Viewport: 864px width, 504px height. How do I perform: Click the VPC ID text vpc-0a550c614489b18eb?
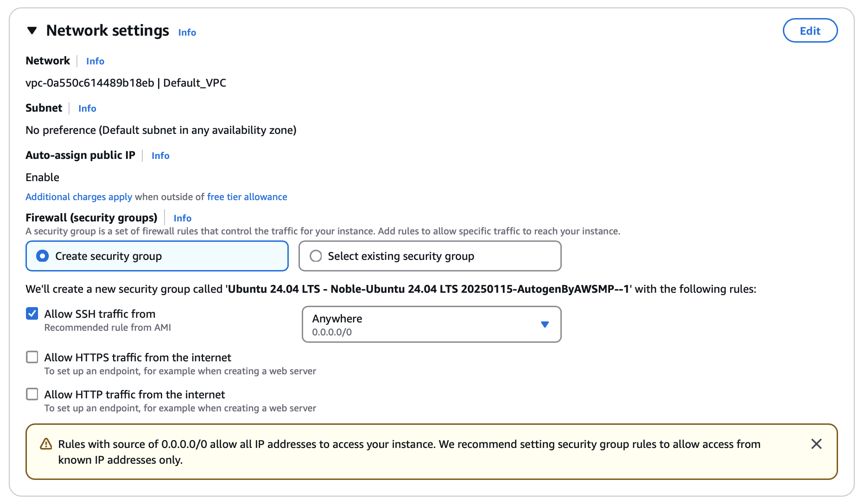pyautogui.click(x=90, y=83)
